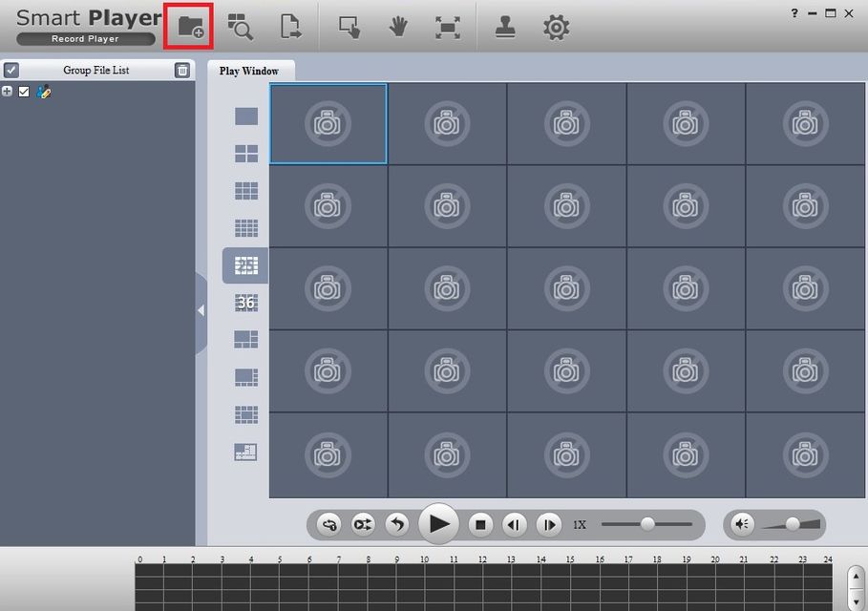Image resolution: width=868 pixels, height=611 pixels.
Task: Select 25-window split layout
Action: click(x=246, y=265)
